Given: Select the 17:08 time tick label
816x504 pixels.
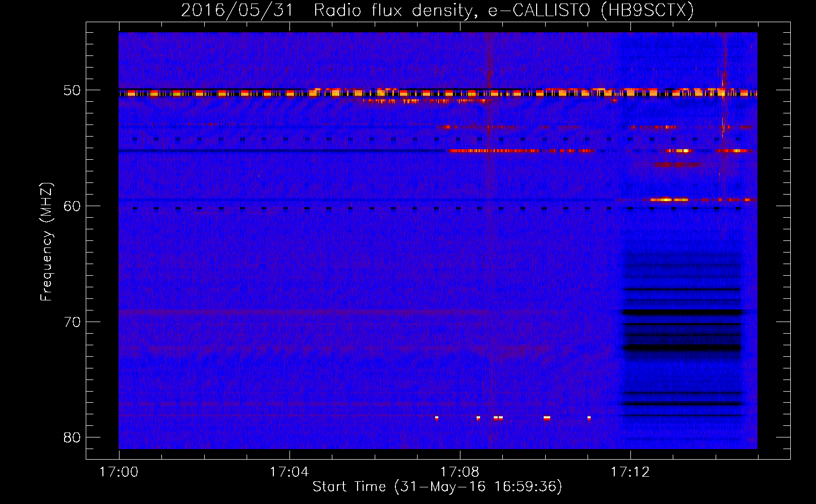Looking at the screenshot, I should (x=459, y=472).
